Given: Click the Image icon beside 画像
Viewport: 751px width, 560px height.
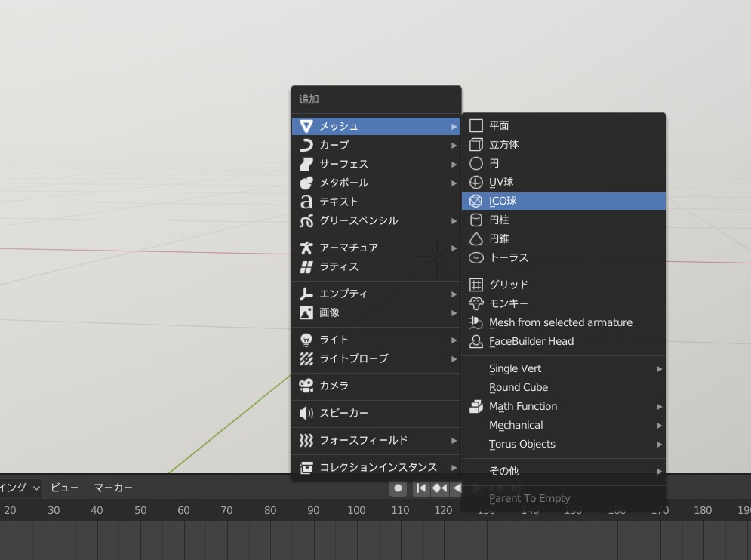Looking at the screenshot, I should point(306,312).
